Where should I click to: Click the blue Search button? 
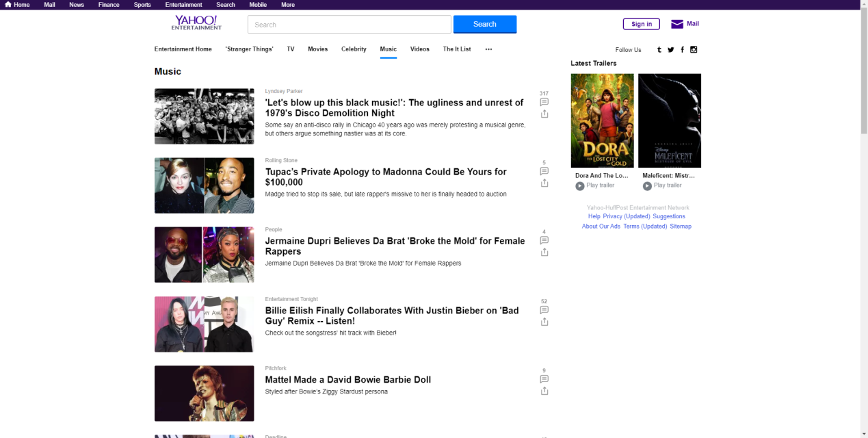click(485, 24)
